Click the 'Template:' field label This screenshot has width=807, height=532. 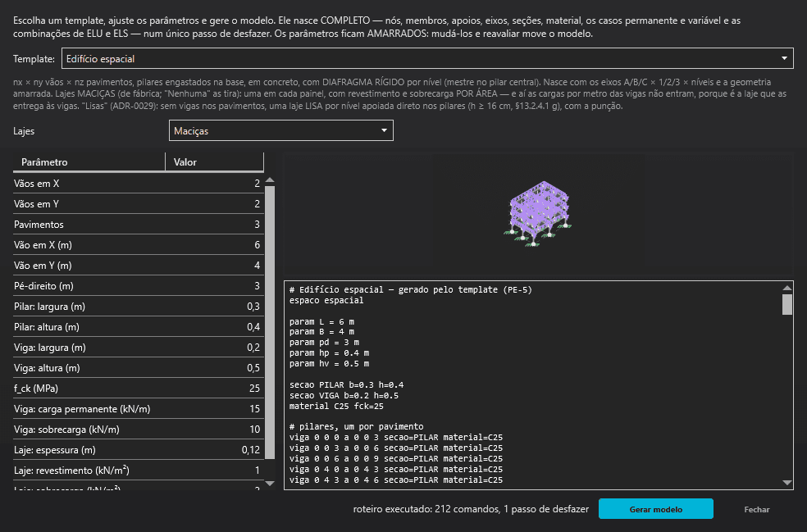coord(34,59)
